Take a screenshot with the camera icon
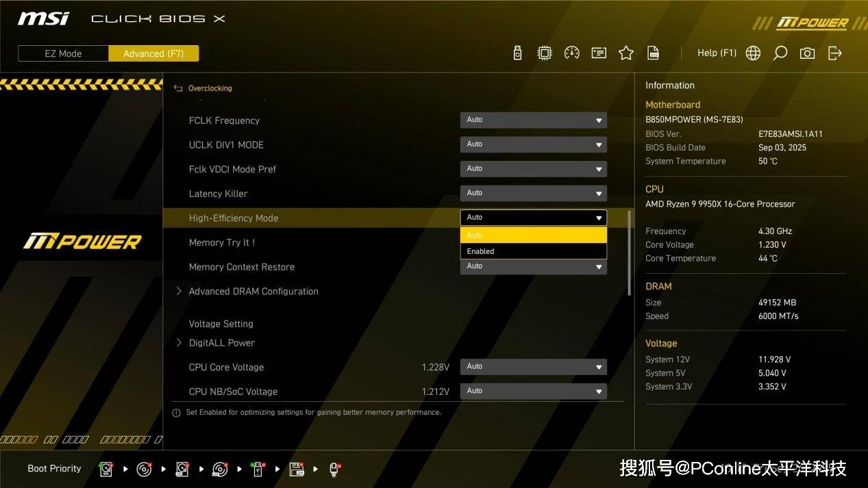Image resolution: width=868 pixels, height=488 pixels. click(x=807, y=53)
